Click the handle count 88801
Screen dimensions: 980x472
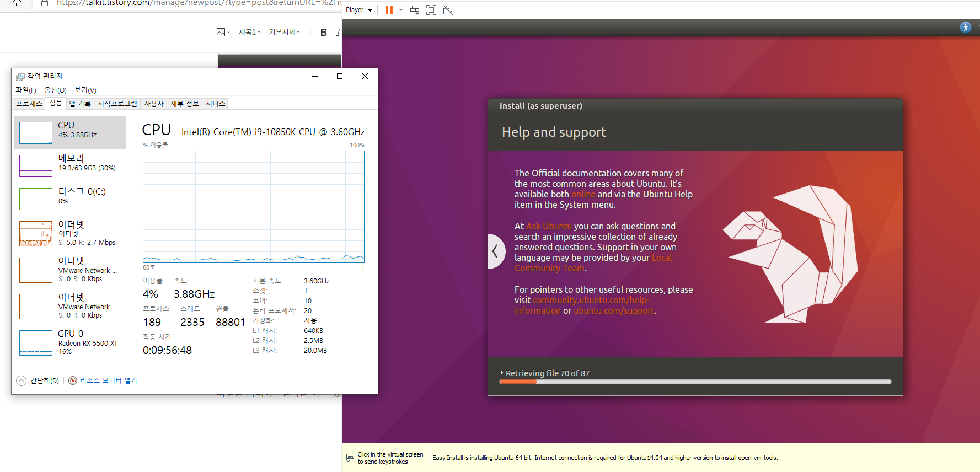230,322
